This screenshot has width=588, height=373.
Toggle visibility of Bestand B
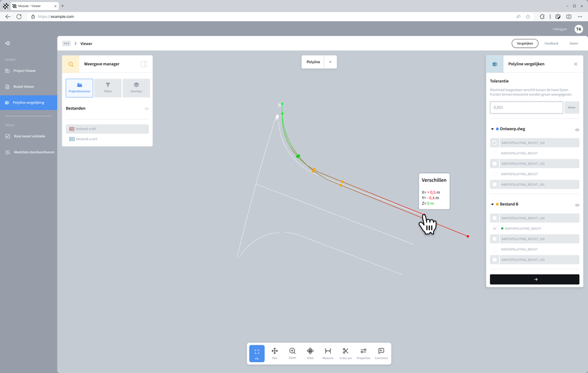577,205
